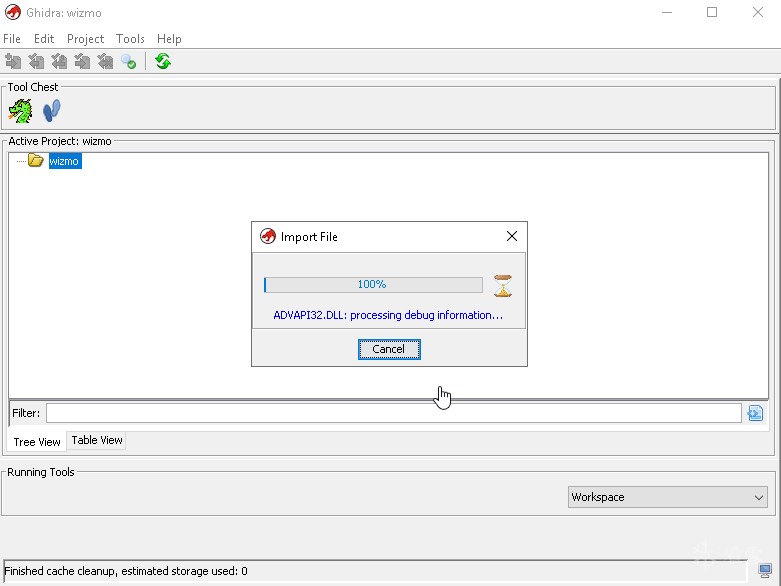781x586 pixels.
Task: Click the 'Finished cache cleanup' status message
Action: pos(126,571)
